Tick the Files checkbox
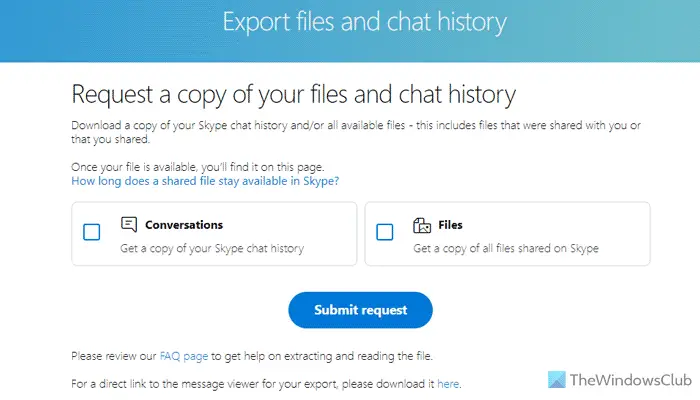Viewport: 700px width, 400px height. pos(384,232)
